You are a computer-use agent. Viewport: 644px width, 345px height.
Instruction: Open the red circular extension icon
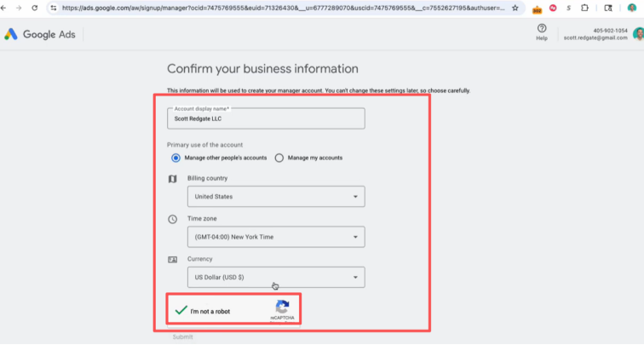coord(553,8)
